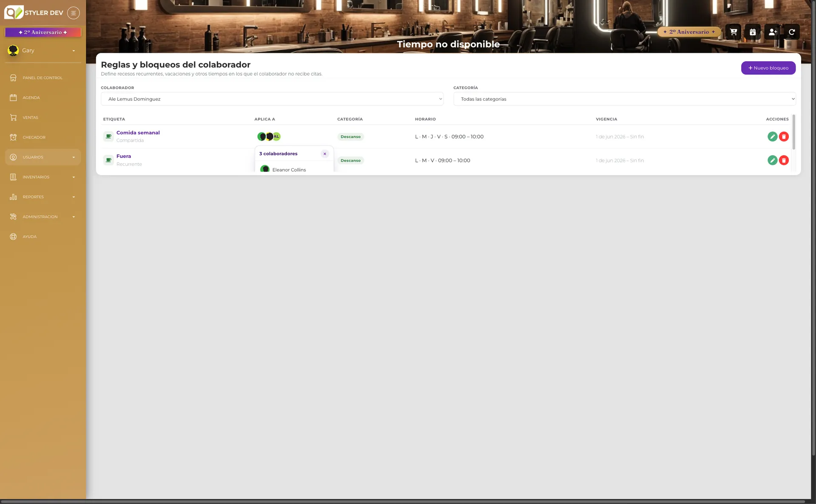Select the Usuarios menu item

click(x=43, y=157)
